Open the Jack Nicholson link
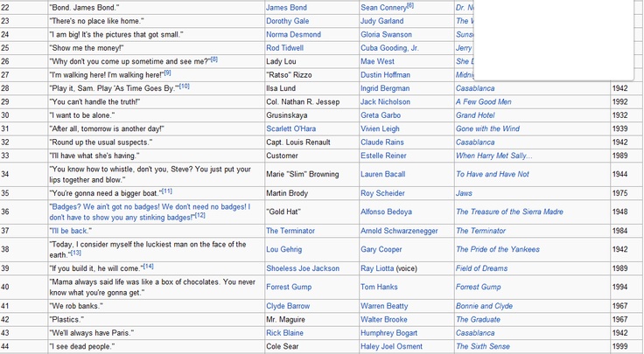The width and height of the screenshot is (644, 354). pyautogui.click(x=385, y=102)
